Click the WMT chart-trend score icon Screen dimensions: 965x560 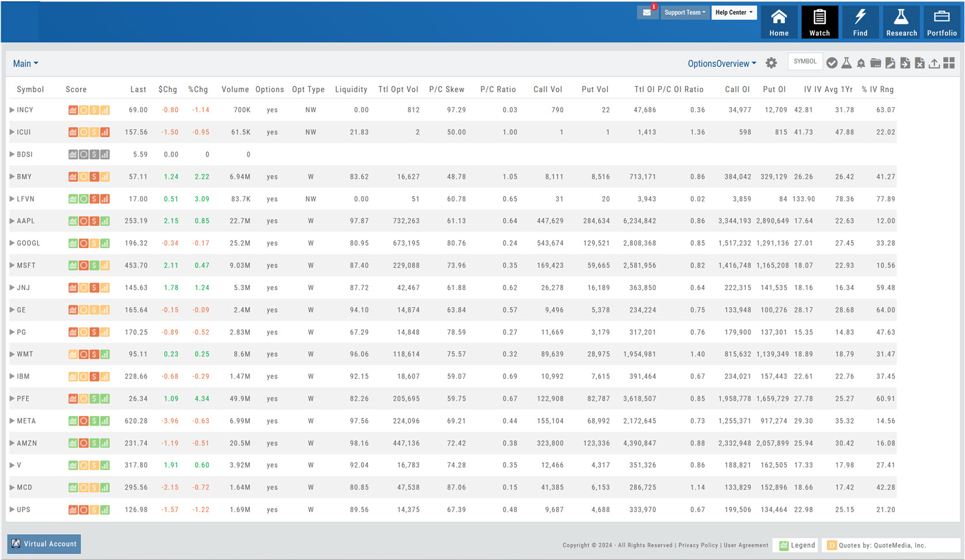(x=73, y=355)
